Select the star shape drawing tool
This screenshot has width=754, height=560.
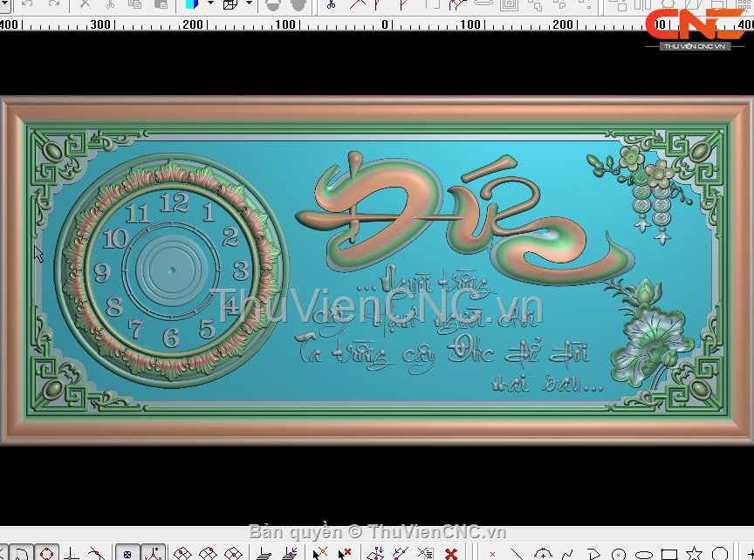pyautogui.click(x=694, y=554)
